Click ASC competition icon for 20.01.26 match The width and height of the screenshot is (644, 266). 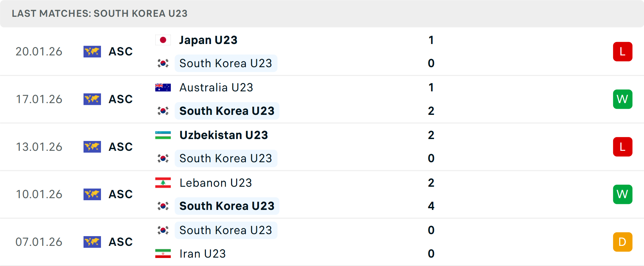point(92,52)
